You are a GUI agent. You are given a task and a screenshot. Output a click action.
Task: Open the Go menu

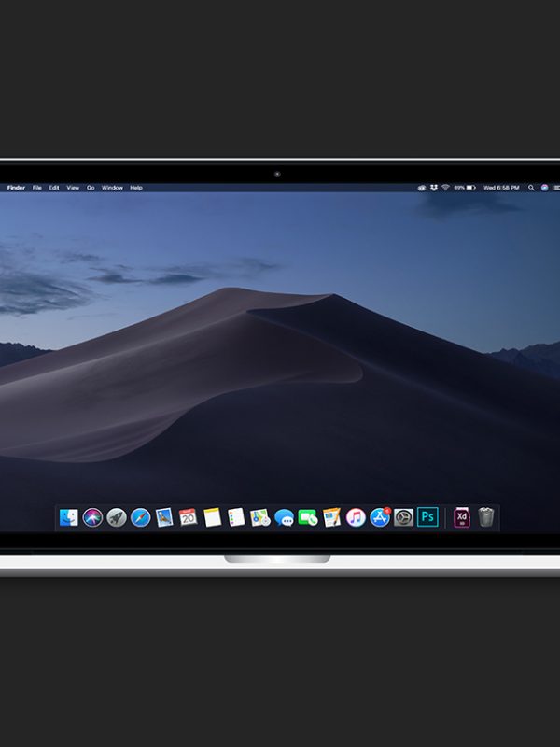tap(91, 188)
